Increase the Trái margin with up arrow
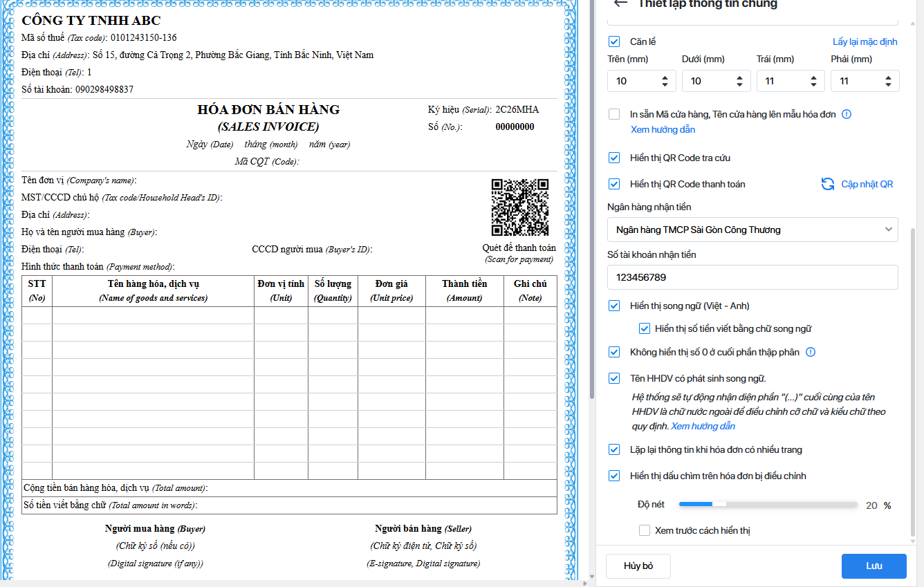 (x=813, y=77)
